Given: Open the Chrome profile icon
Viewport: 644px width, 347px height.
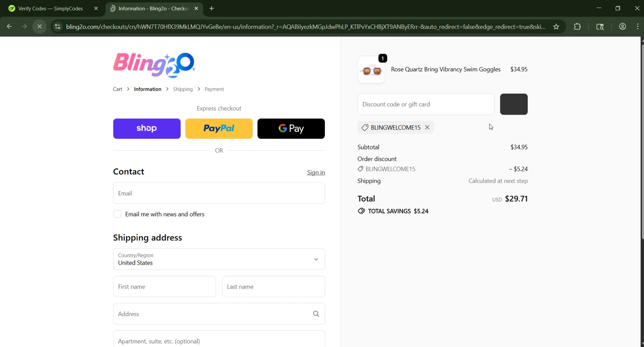Looking at the screenshot, I should (623, 27).
